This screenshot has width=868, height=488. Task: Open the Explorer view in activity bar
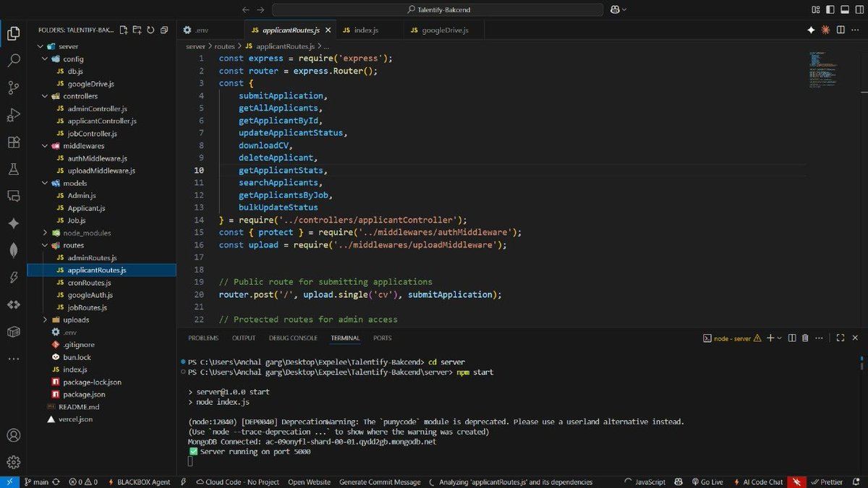(x=13, y=33)
